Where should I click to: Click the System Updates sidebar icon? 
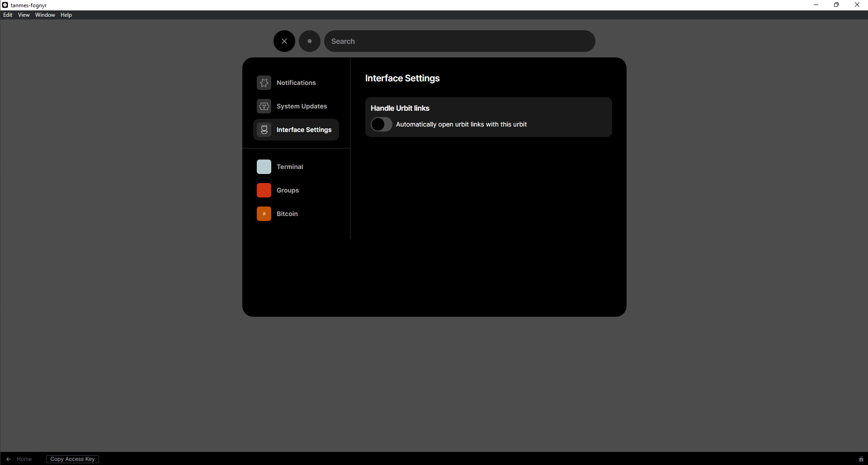[264, 106]
